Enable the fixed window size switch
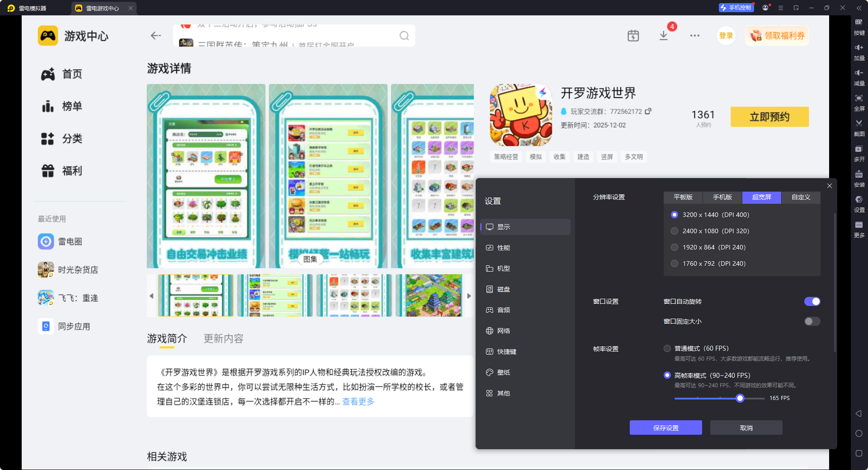Image resolution: width=868 pixels, height=470 pixels. coord(811,321)
